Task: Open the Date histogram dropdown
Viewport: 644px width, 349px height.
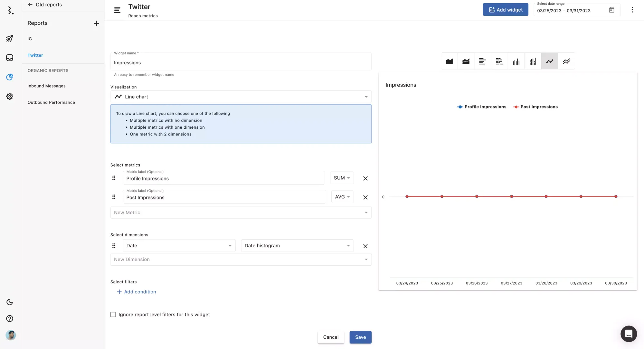Action: 297,246
